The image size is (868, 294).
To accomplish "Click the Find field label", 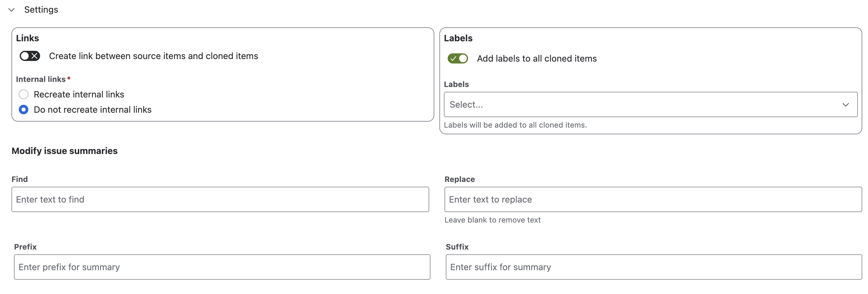I will (x=19, y=179).
